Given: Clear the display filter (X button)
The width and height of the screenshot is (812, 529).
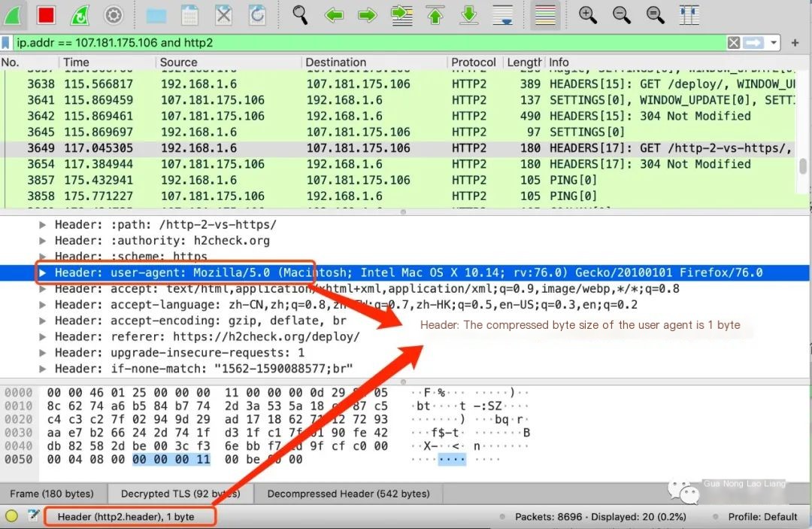Looking at the screenshot, I should pos(733,42).
